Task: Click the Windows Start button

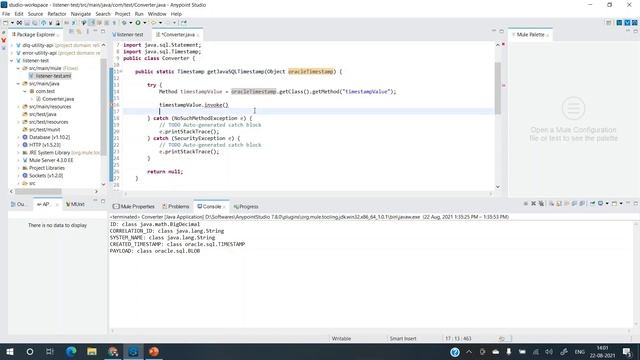Action: [x=10, y=351]
